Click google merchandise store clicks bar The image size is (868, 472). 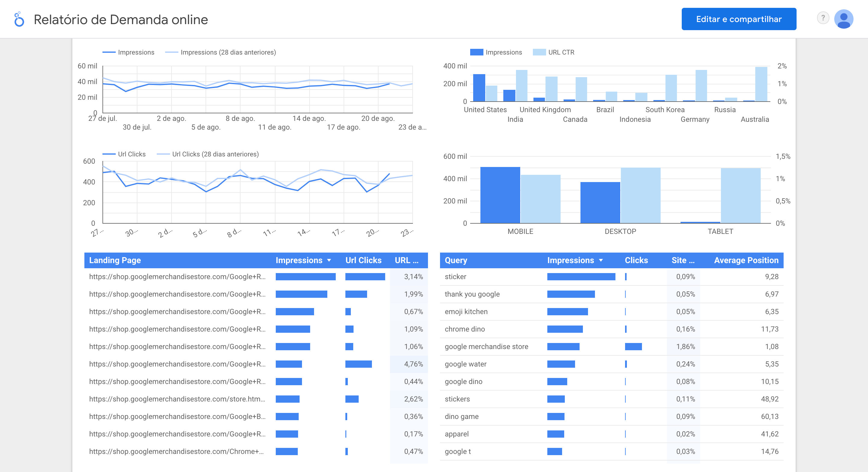click(x=633, y=347)
